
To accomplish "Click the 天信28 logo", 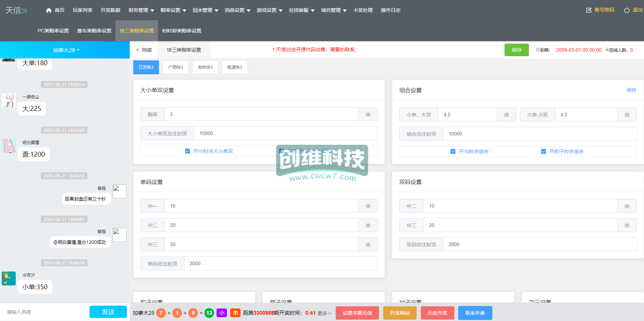I will 16,10.
